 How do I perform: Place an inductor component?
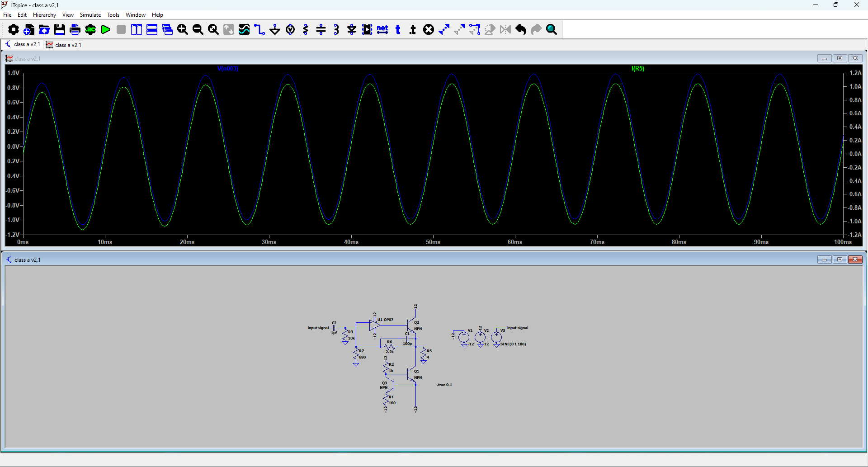pyautogui.click(x=336, y=30)
